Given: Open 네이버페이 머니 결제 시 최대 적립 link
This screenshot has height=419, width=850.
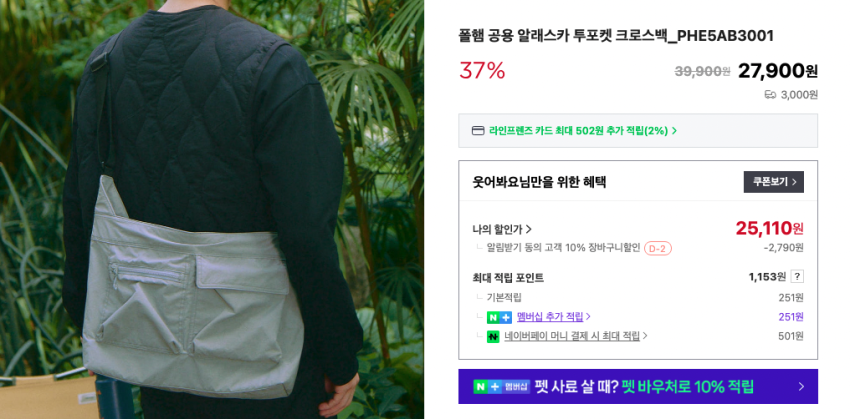Looking at the screenshot, I should pyautogui.click(x=572, y=336).
